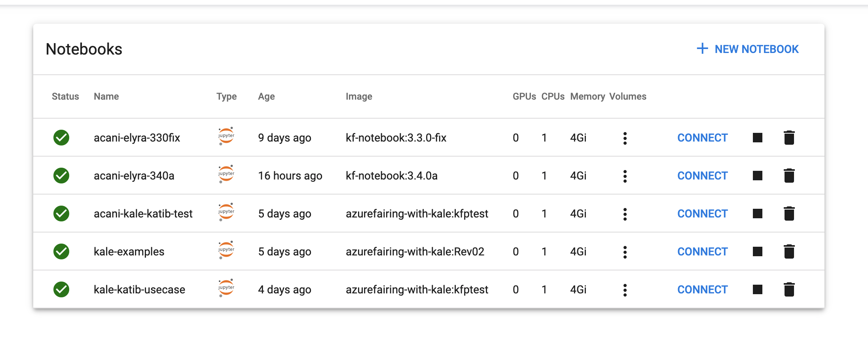Stop the acani-elyra-330fix notebook

coord(757,138)
